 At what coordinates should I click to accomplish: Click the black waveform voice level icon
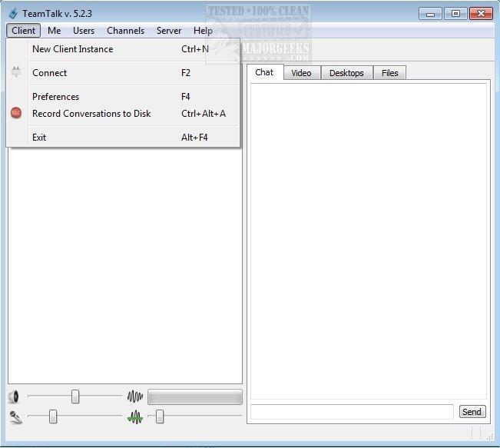[135, 397]
